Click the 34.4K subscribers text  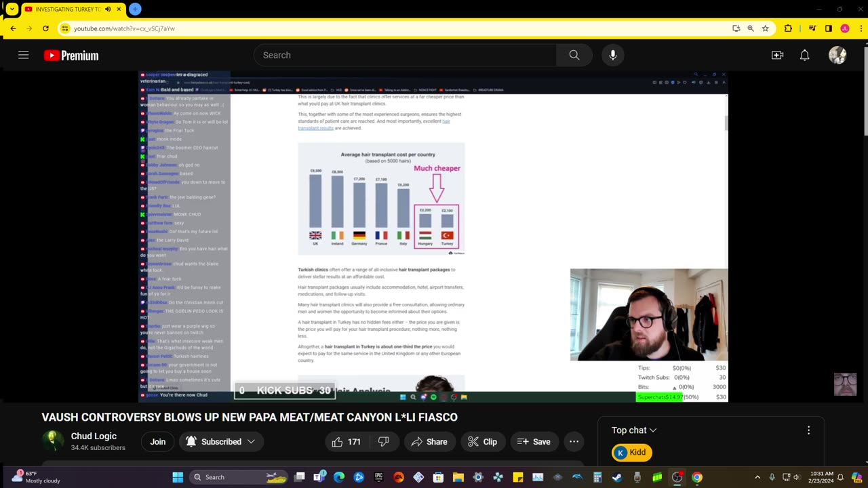pyautogui.click(x=98, y=448)
